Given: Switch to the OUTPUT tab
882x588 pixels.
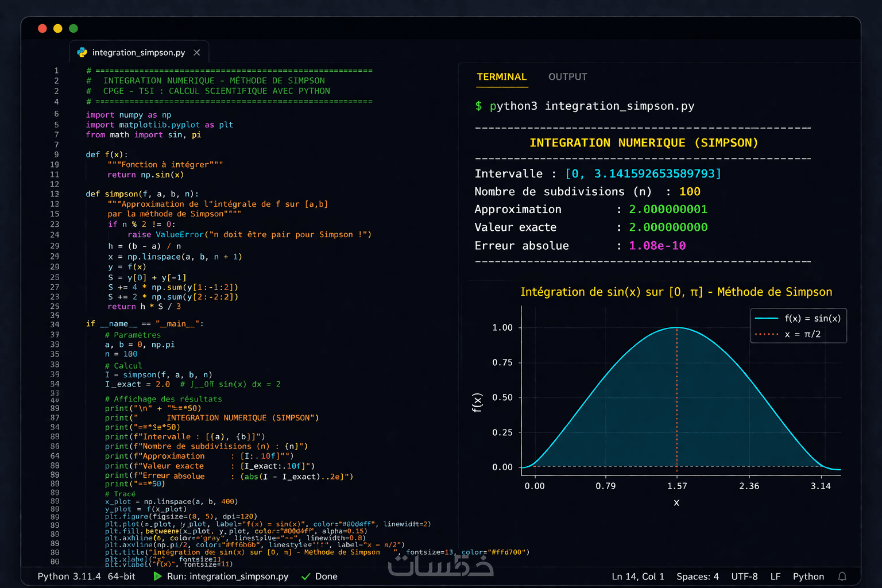Looking at the screenshot, I should tap(567, 77).
